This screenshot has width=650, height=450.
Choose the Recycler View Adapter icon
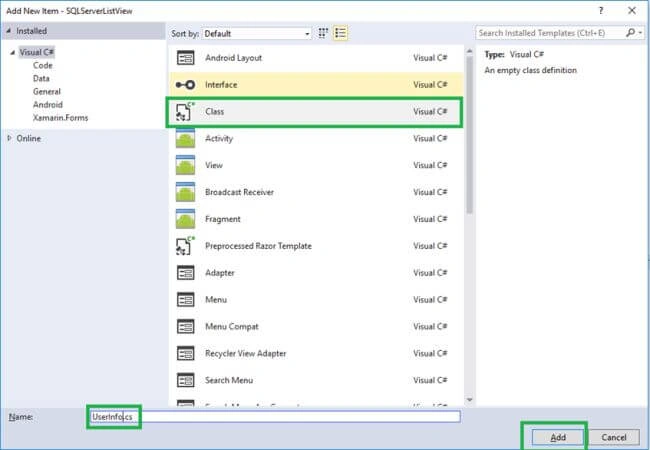[x=185, y=353]
